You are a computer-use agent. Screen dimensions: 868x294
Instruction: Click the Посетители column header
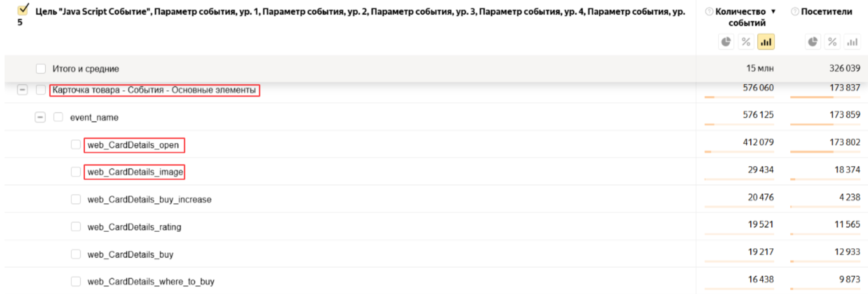(826, 11)
